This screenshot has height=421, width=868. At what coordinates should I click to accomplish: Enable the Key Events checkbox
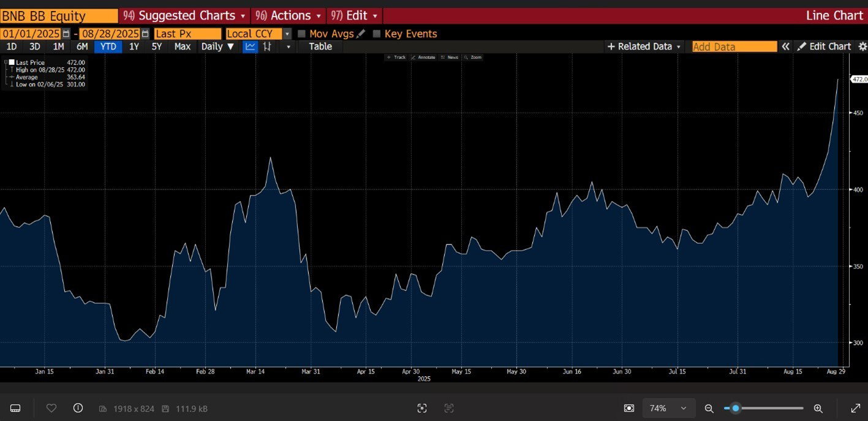coord(377,34)
